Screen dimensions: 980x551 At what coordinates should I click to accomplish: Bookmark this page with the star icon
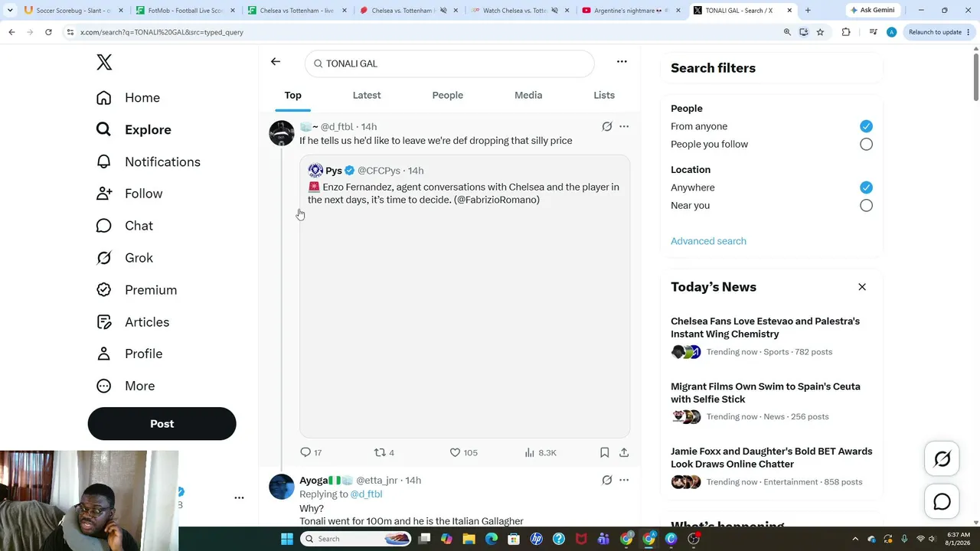pyautogui.click(x=820, y=32)
